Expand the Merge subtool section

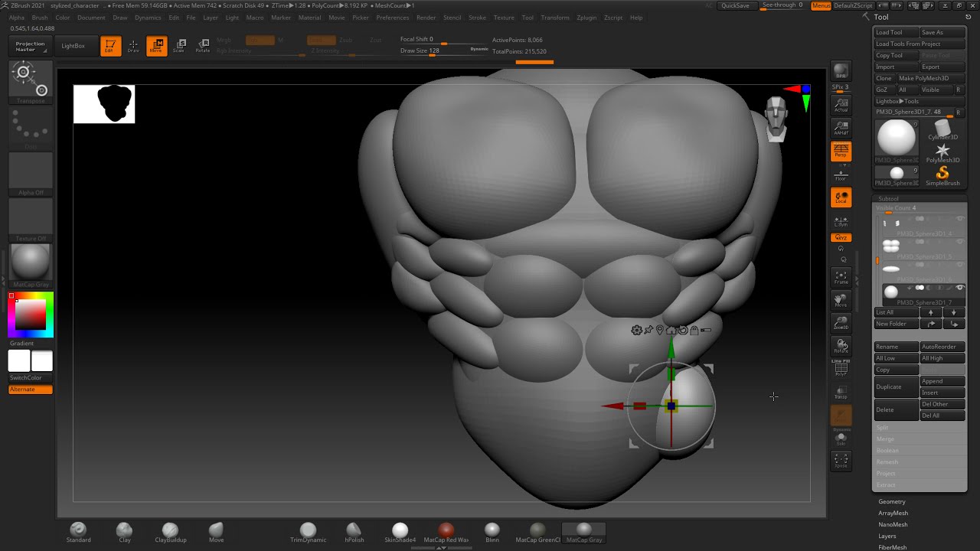pyautogui.click(x=885, y=439)
